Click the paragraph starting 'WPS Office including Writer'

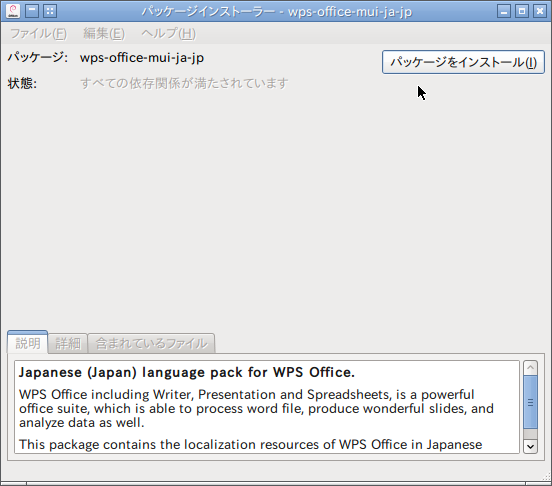tap(256, 409)
